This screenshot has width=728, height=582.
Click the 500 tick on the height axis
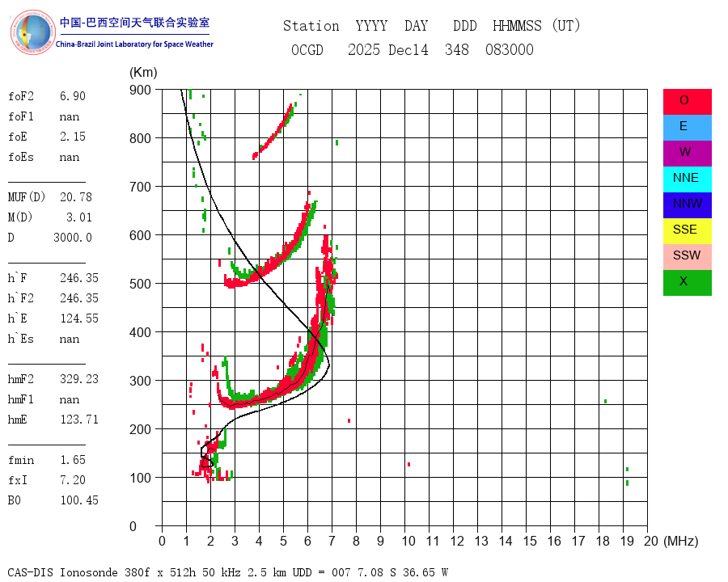pos(140,284)
